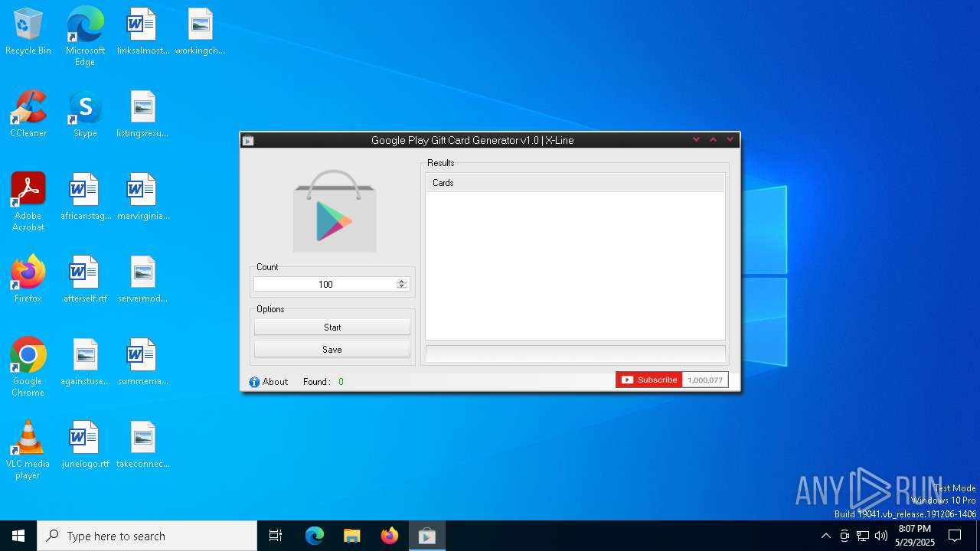Select the afterself.rtf document icon

click(85, 279)
